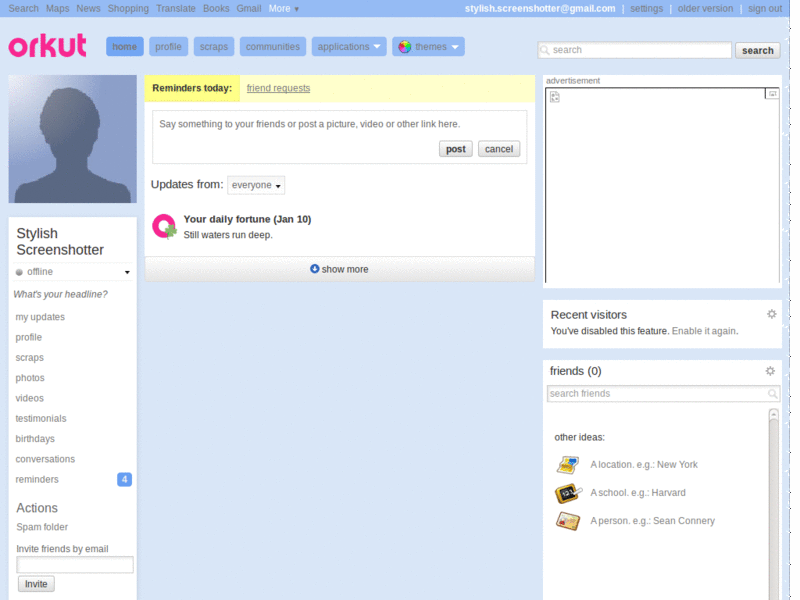Open sidebar scraps link
This screenshot has height=600, width=800.
30,358
